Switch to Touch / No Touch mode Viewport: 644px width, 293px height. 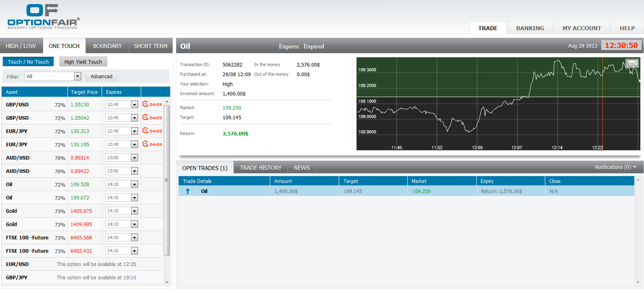(x=28, y=62)
